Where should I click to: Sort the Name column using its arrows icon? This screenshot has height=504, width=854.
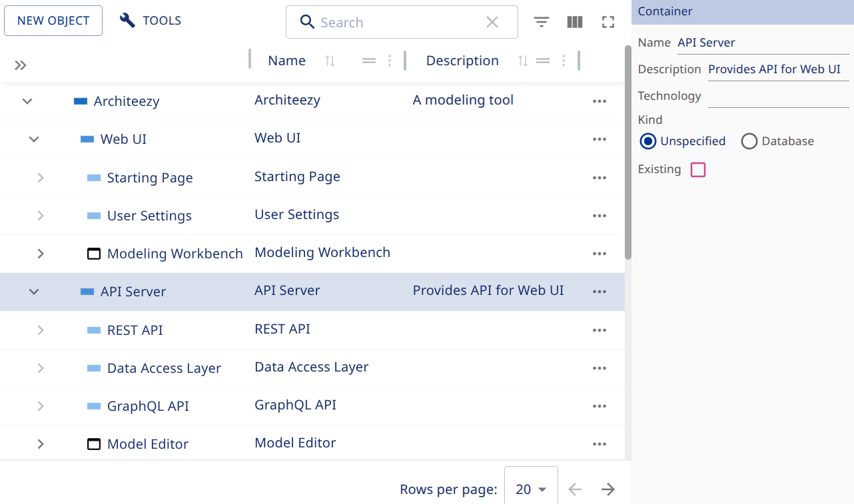pyautogui.click(x=330, y=61)
